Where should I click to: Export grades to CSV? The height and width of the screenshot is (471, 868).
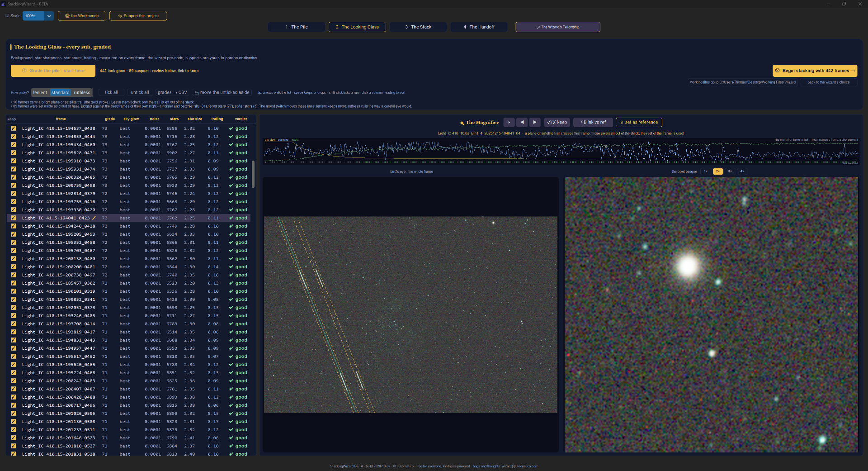pos(172,93)
